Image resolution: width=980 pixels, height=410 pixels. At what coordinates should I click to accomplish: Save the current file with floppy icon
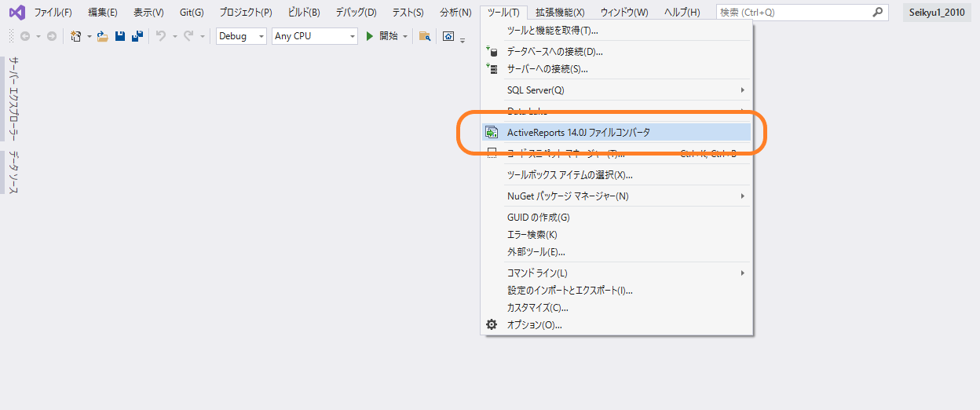pos(120,36)
